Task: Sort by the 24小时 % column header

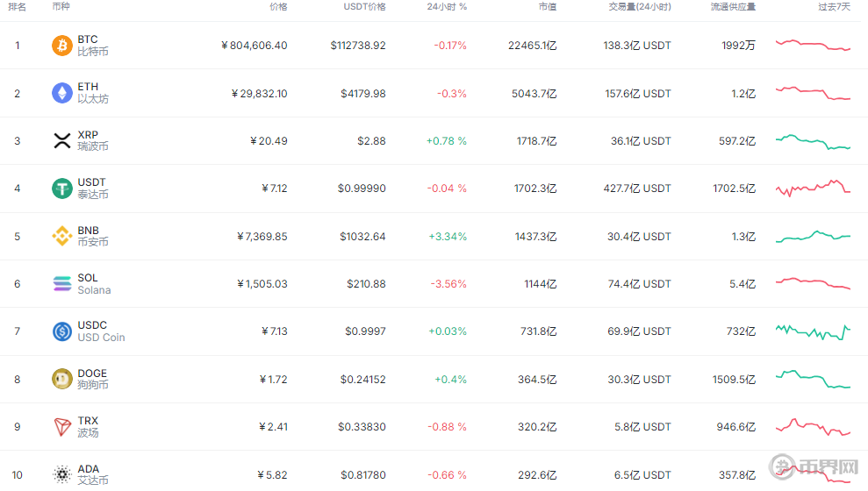Action: (447, 7)
